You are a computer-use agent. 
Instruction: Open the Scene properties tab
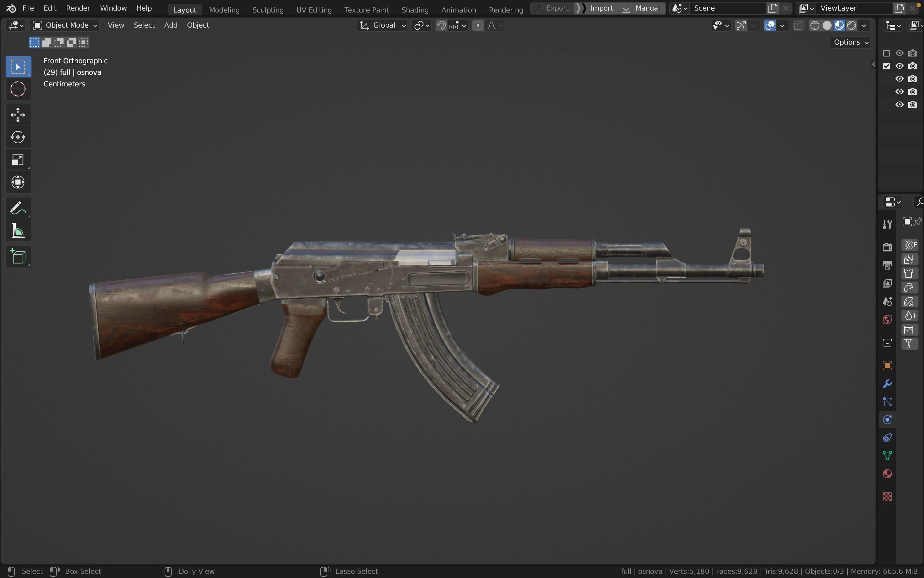coord(887,302)
